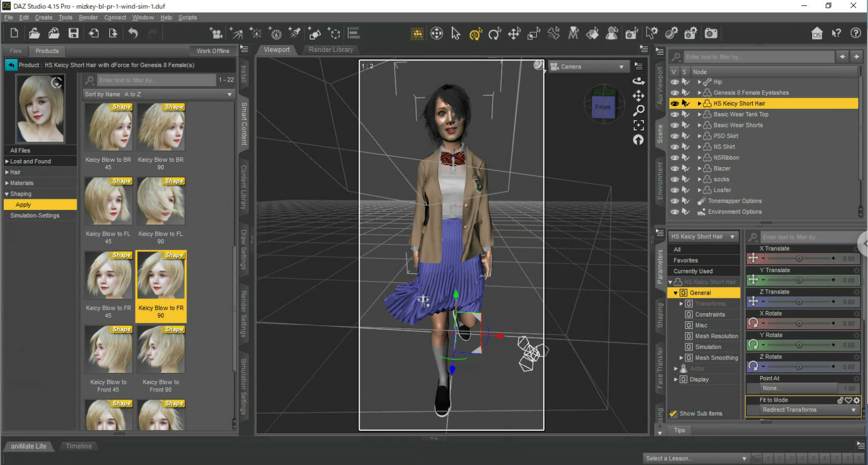Toggle selectability of NS Shirt node
The height and width of the screenshot is (465, 868).
685,147
